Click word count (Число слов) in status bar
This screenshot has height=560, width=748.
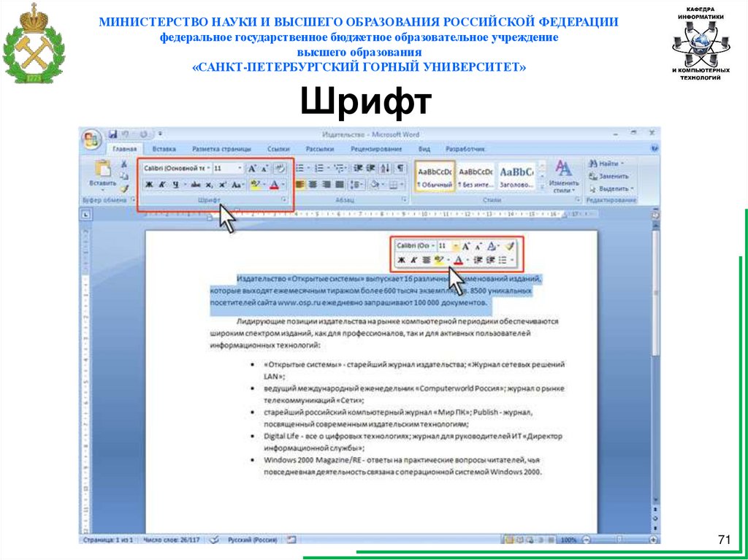coord(171,540)
